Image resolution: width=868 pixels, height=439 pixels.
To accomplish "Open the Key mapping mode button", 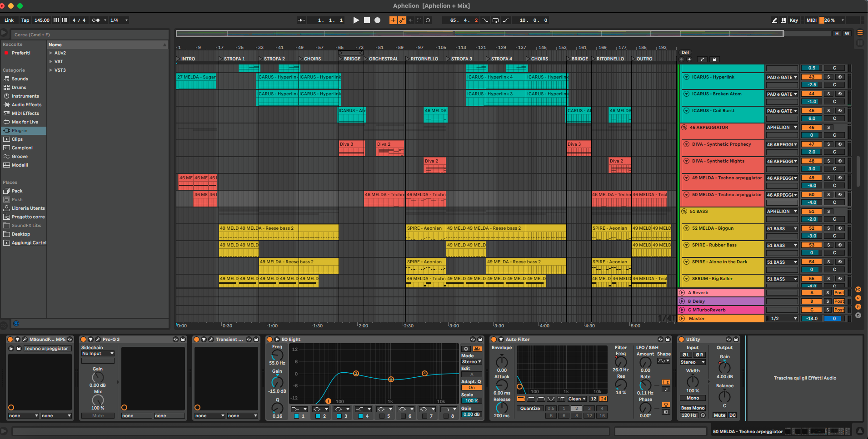I will (794, 20).
